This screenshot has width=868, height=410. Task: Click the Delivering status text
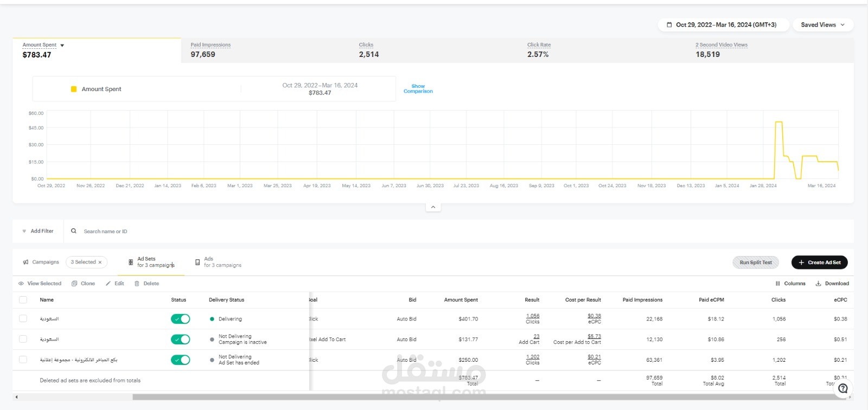(230, 319)
